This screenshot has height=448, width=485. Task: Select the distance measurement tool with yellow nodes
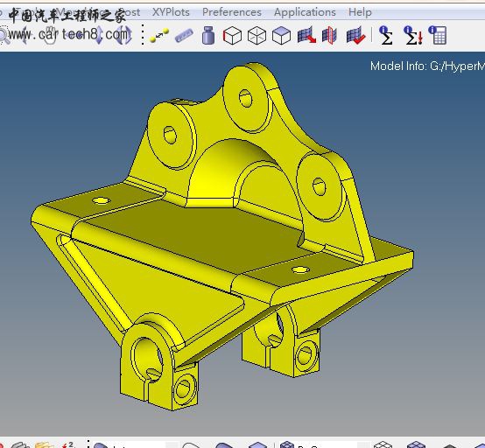click(x=159, y=35)
